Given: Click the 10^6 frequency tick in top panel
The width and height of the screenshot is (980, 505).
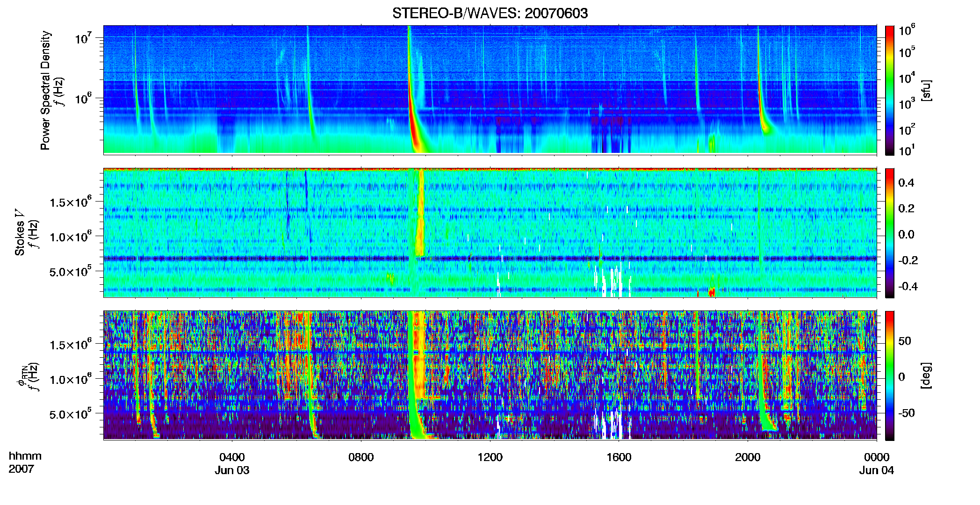Looking at the screenshot, I should point(85,98).
